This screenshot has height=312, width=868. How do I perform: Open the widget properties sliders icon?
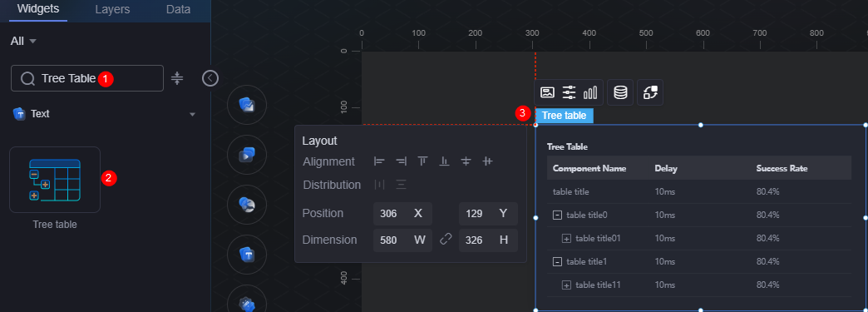tap(569, 92)
